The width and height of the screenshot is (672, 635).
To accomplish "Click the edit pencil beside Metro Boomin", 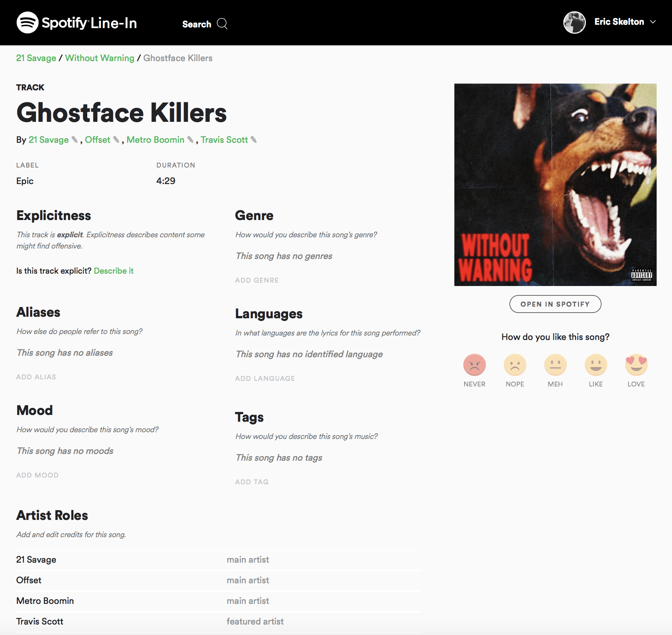I will [x=190, y=139].
